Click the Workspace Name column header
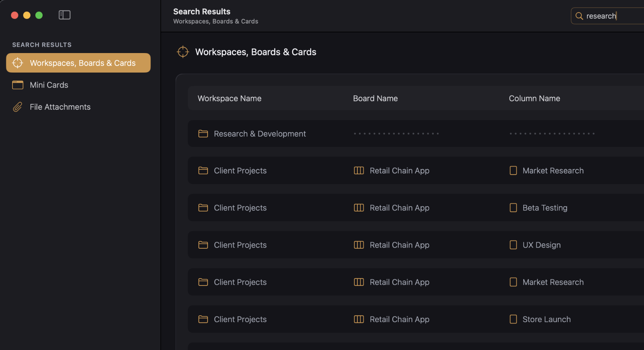644x350 pixels. coord(229,98)
